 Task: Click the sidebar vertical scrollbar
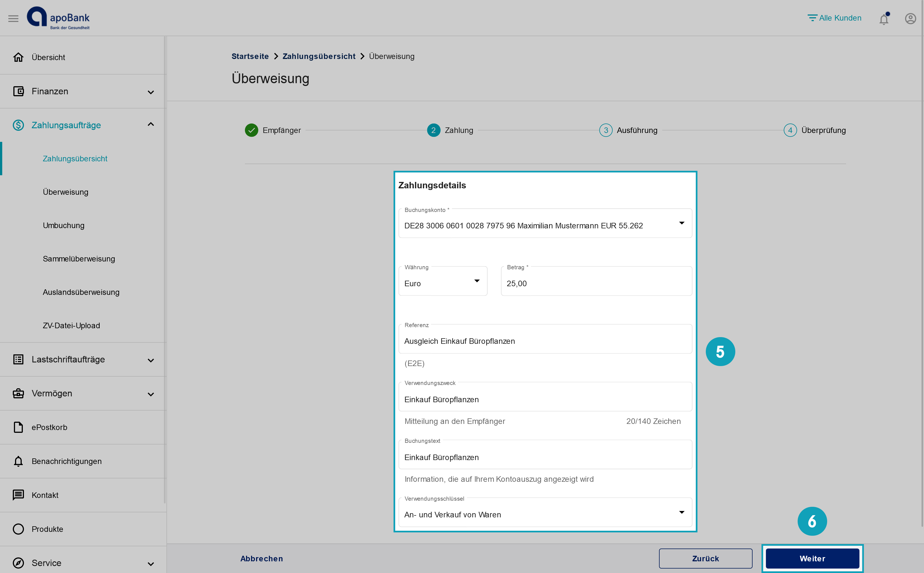[x=165, y=270]
